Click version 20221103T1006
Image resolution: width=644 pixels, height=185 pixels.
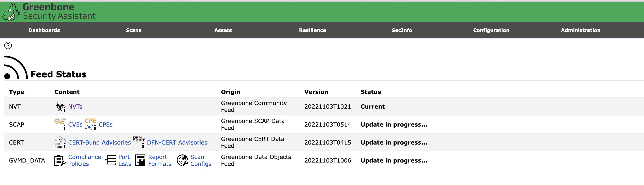point(327,160)
